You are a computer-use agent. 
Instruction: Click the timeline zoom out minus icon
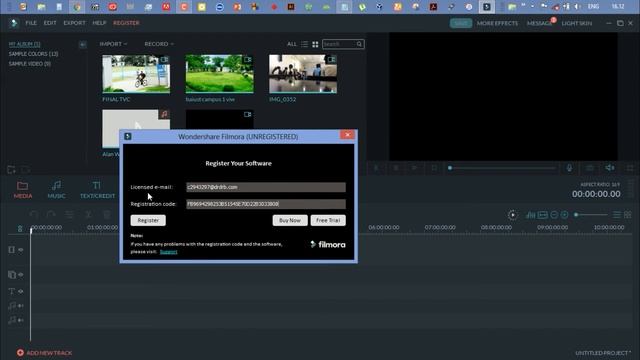point(554,215)
